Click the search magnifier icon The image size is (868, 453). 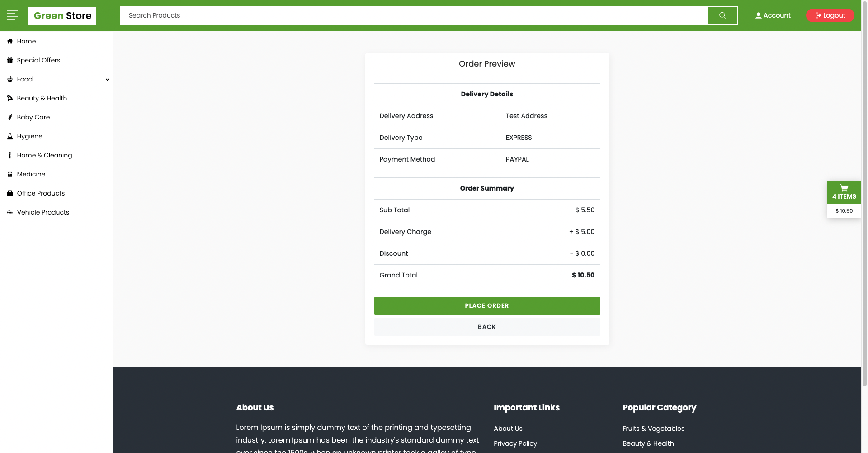722,15
